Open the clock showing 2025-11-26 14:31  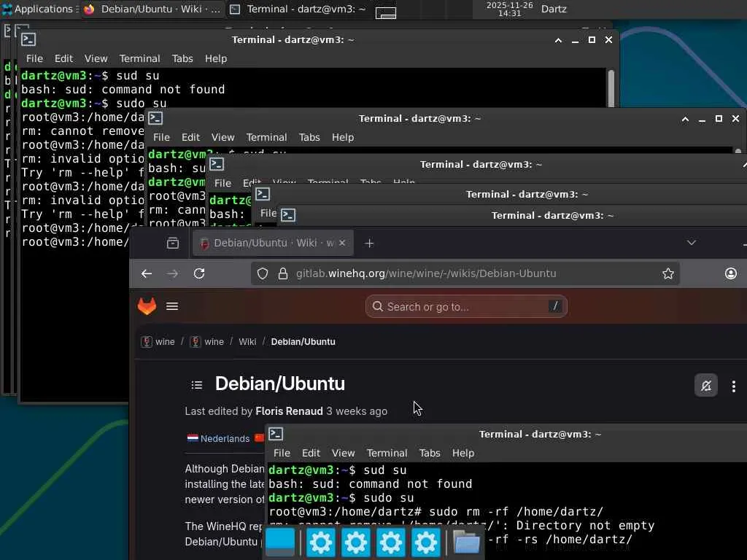pyautogui.click(x=509, y=9)
